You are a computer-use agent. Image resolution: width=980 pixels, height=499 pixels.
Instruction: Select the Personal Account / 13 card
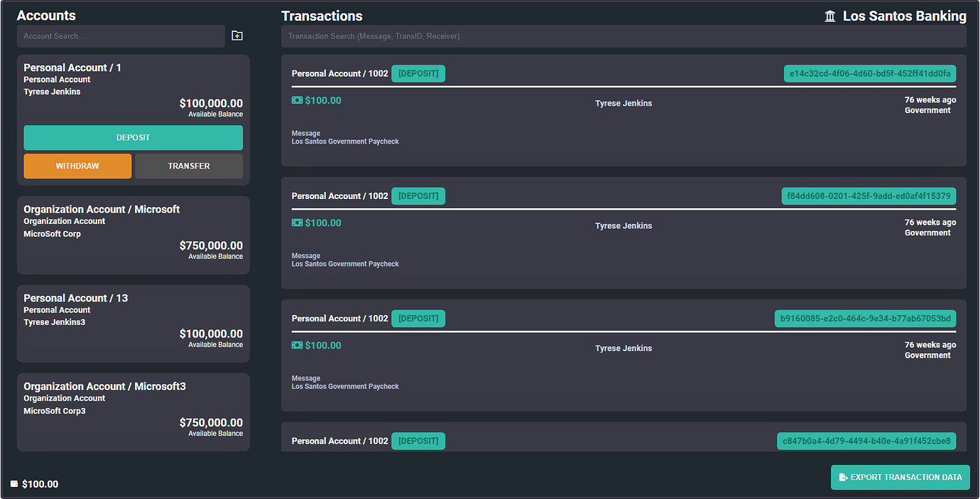pyautogui.click(x=133, y=323)
